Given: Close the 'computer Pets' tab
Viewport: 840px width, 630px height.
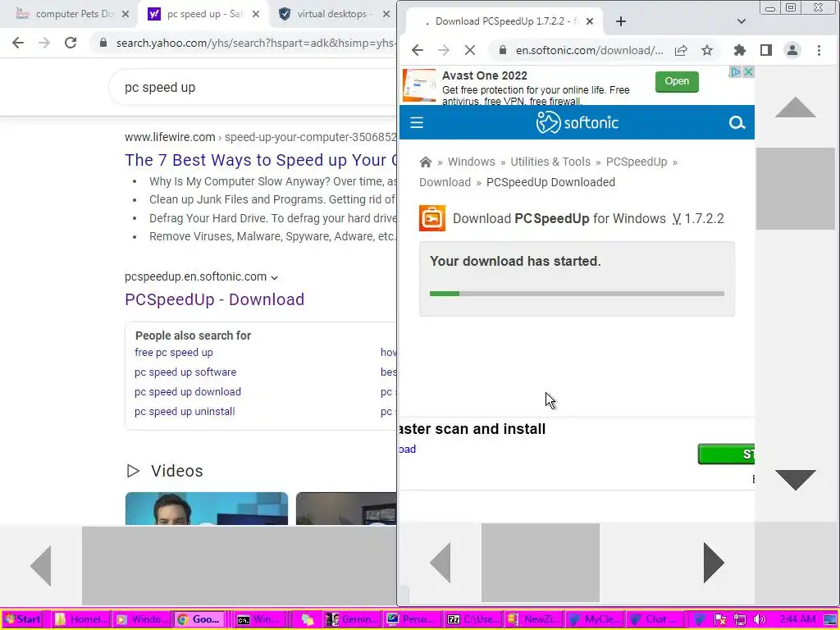Looking at the screenshot, I should click(x=126, y=14).
